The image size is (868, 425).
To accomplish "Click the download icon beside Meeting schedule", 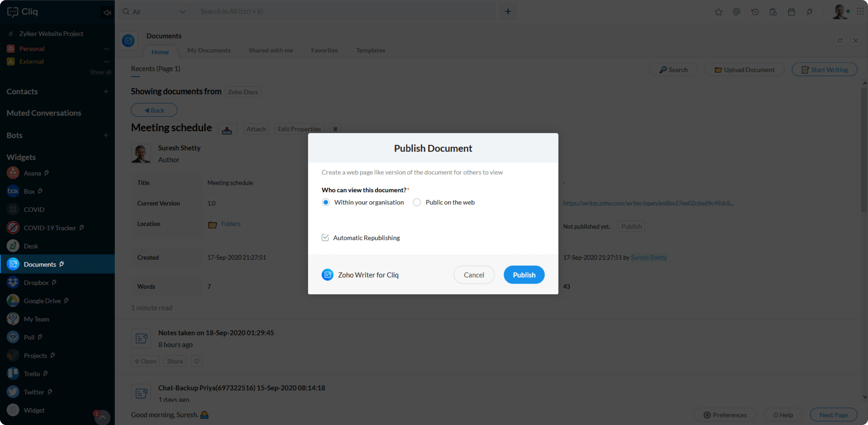I will point(227,129).
